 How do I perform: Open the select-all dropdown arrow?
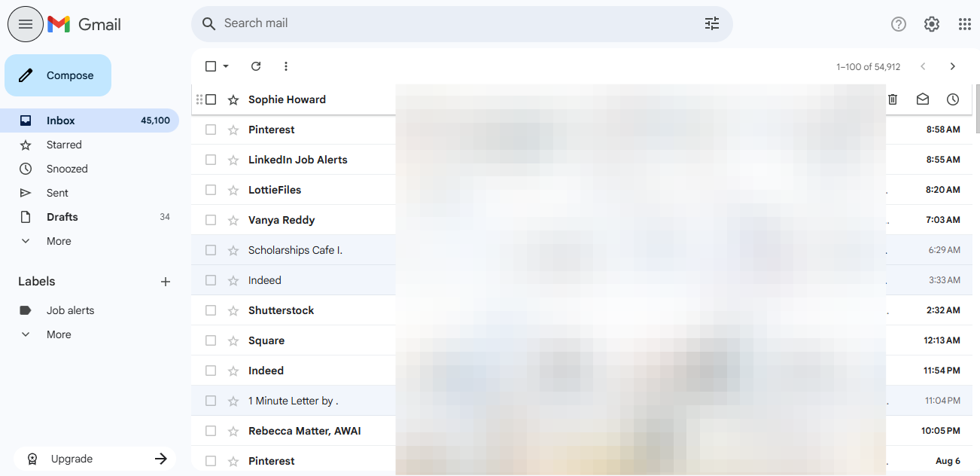(x=226, y=66)
